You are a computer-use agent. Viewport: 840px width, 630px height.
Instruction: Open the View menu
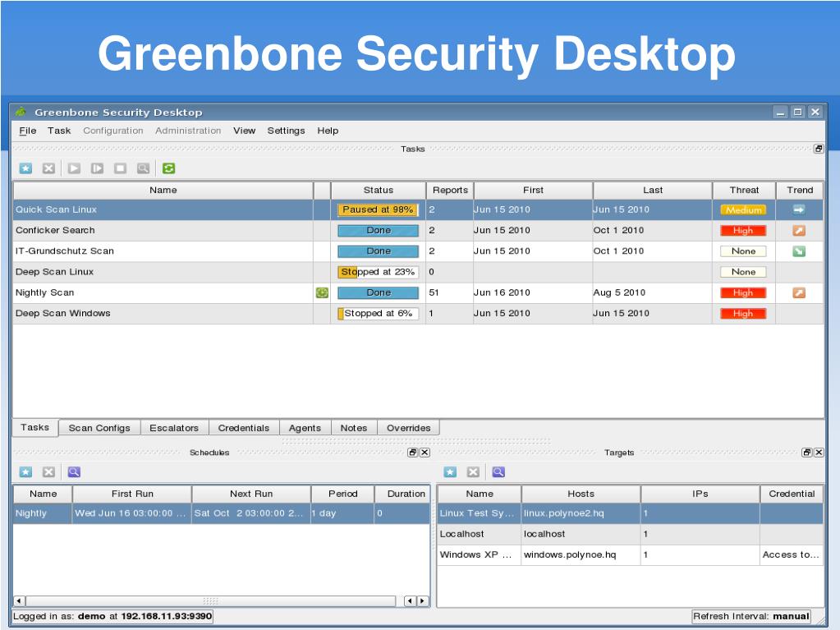click(x=245, y=131)
